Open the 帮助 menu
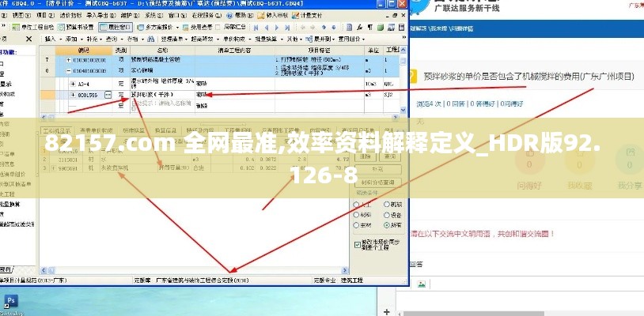The image size is (644, 316). pyautogui.click(x=244, y=16)
